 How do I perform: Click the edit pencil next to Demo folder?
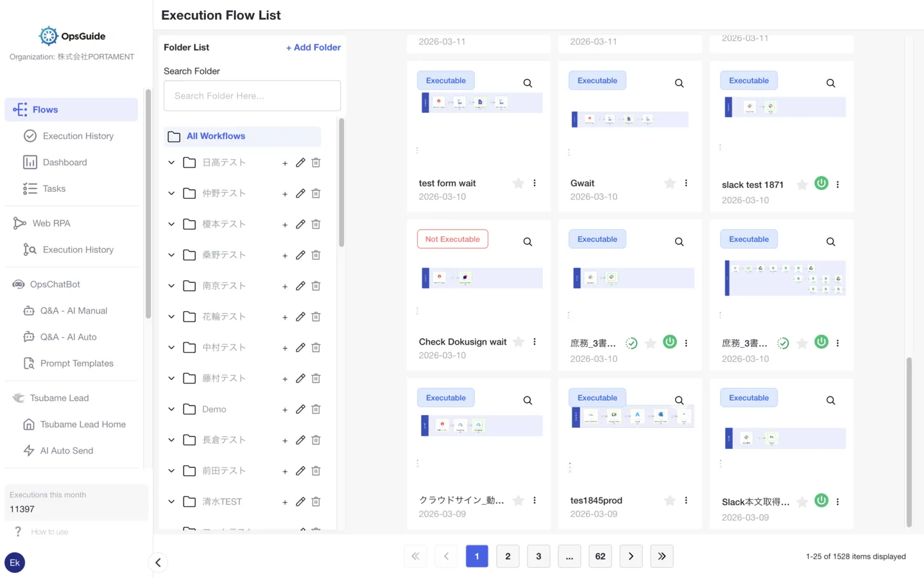(x=300, y=409)
